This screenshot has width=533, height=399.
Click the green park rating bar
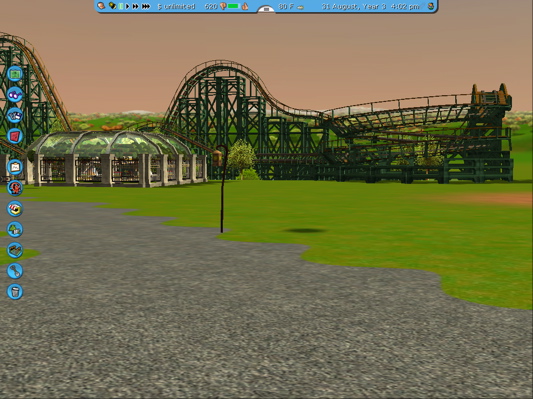tap(234, 6)
